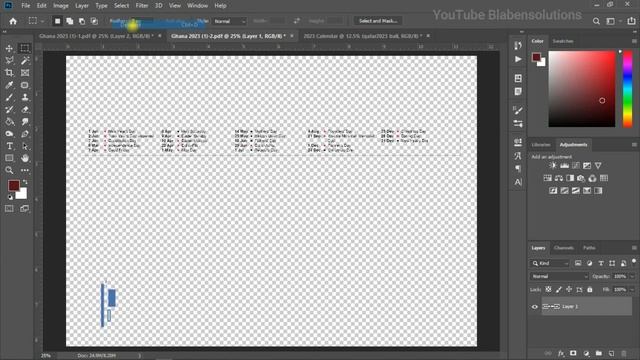The image size is (640, 360).
Task: Delete layer with trash icon
Action: click(624, 353)
